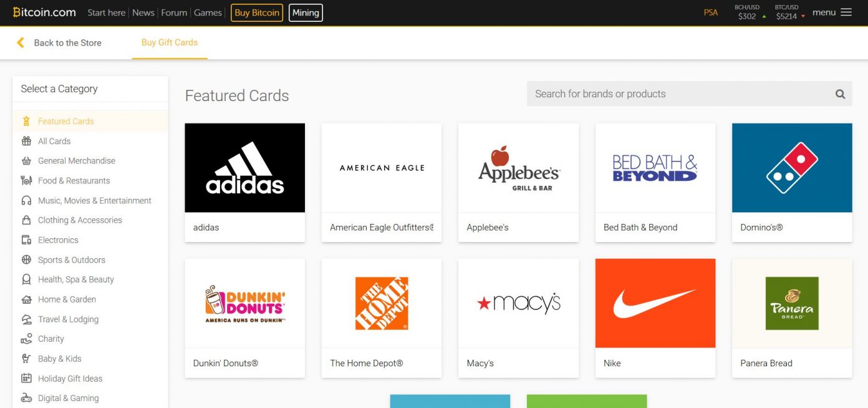Open the News nav item

point(143,12)
